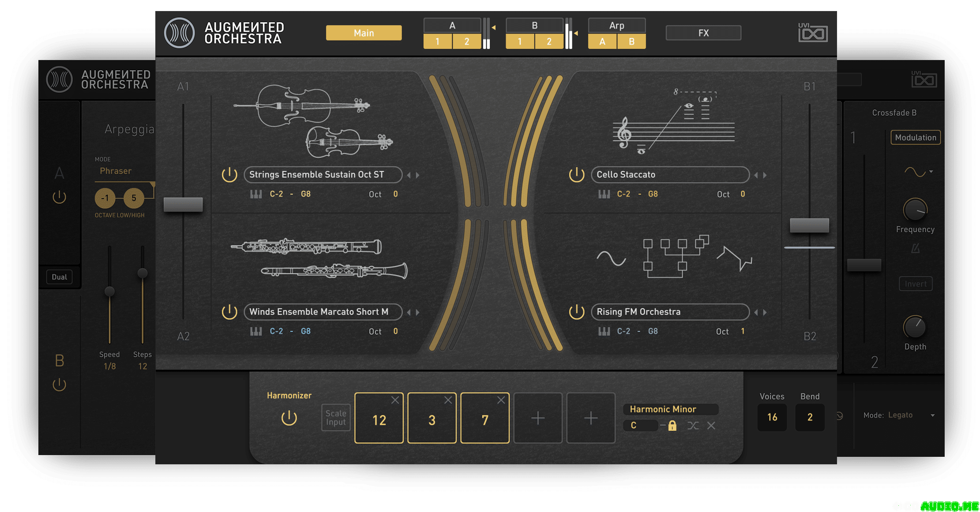Open Cello Staccato preset menu

coord(670,175)
